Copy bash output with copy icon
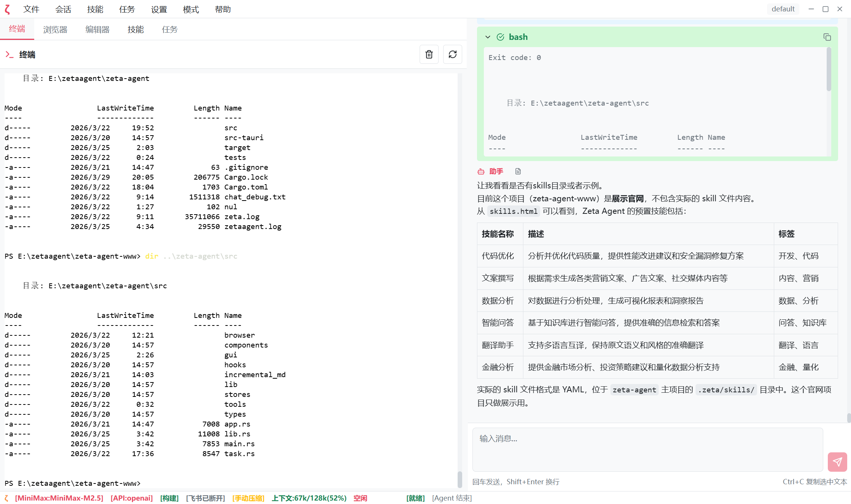The height and width of the screenshot is (504, 851). pyautogui.click(x=827, y=37)
